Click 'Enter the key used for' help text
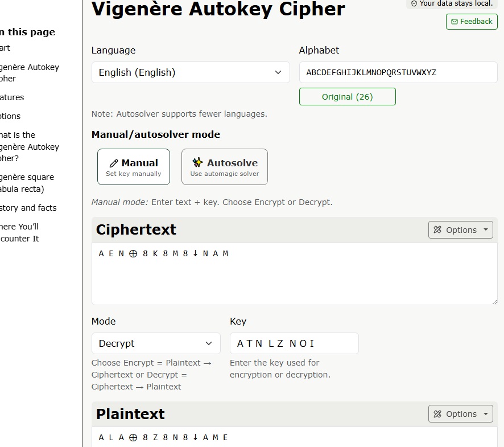This screenshot has width=504, height=447. (x=275, y=363)
